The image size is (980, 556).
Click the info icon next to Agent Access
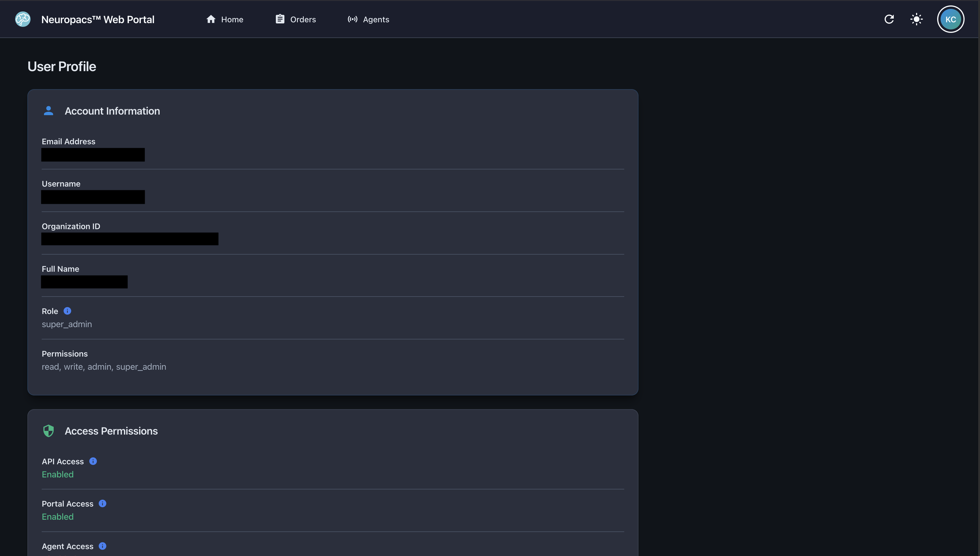[x=102, y=546]
